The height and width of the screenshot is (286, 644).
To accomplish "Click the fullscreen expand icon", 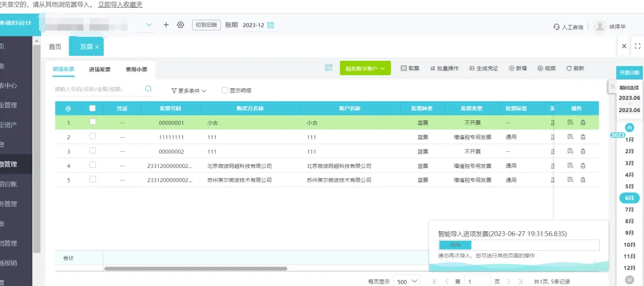I will (637, 46).
